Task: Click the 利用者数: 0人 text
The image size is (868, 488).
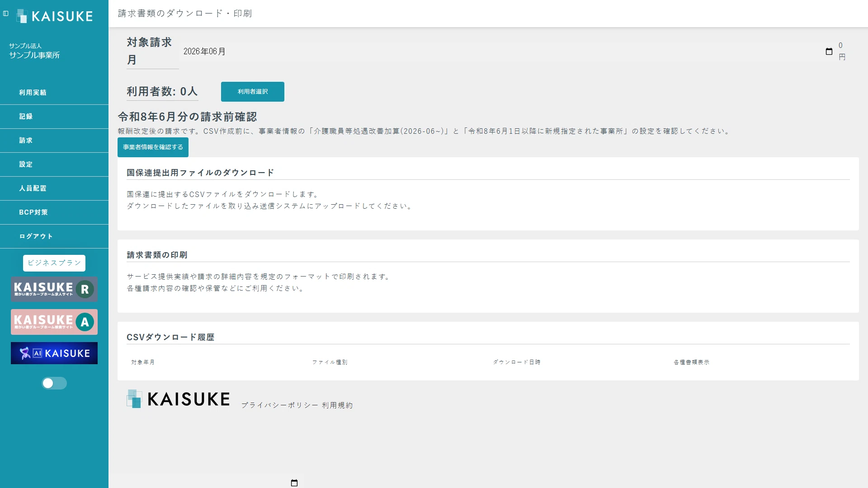Action: coord(162,92)
